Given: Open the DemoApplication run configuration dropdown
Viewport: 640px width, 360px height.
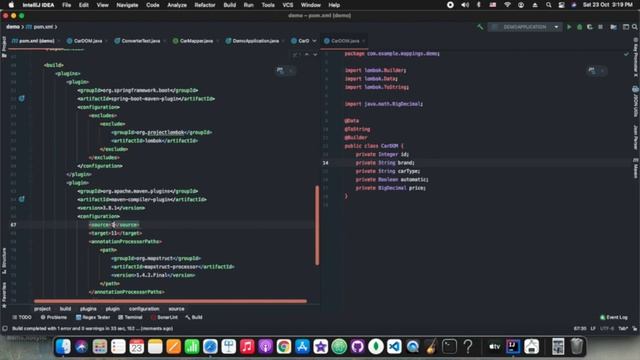Looking at the screenshot, I should point(525,27).
